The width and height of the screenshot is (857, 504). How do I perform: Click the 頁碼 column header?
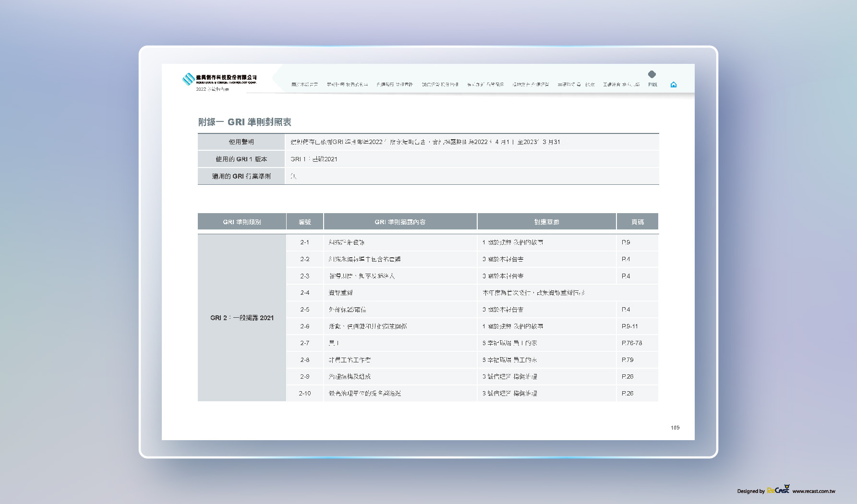tap(638, 222)
